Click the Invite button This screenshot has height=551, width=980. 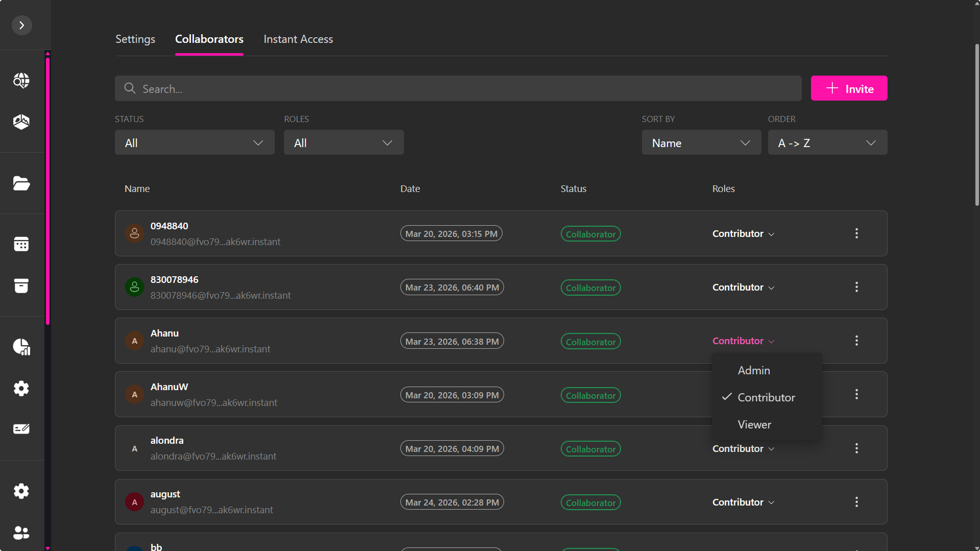849,88
